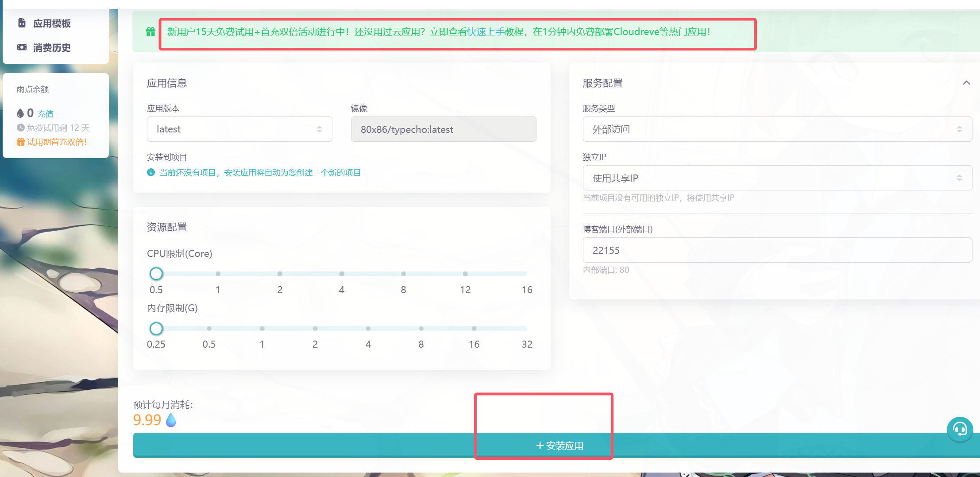This screenshot has height=477, width=980.
Task: Set memory limit slider to 8
Action: pyautogui.click(x=421, y=328)
